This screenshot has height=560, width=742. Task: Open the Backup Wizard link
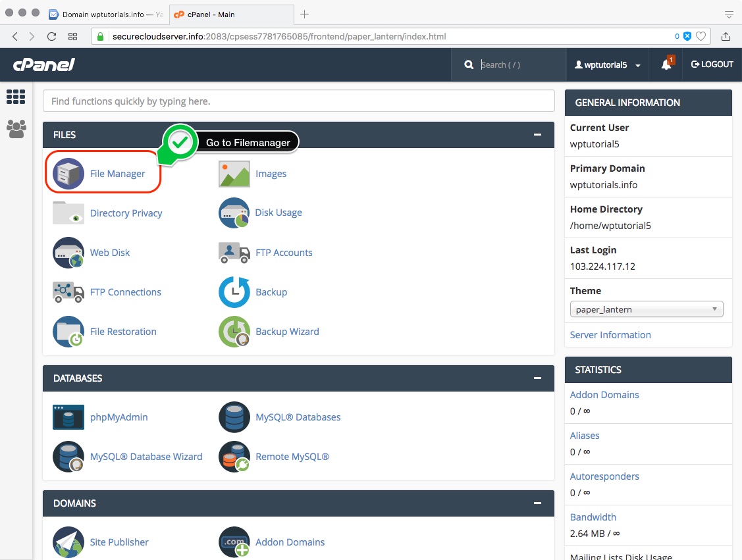pos(287,332)
